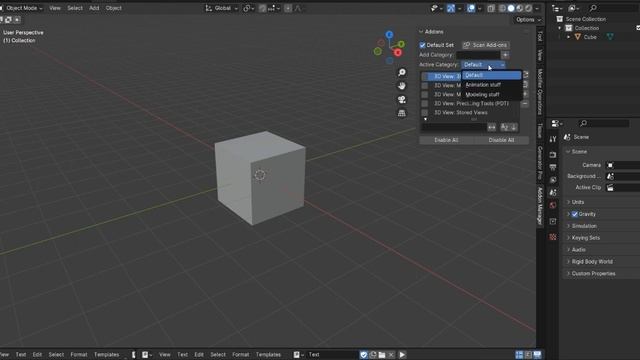This screenshot has height=360, width=640.
Task: Click the viewport zoom magnifier icon
Action: coord(402,72)
